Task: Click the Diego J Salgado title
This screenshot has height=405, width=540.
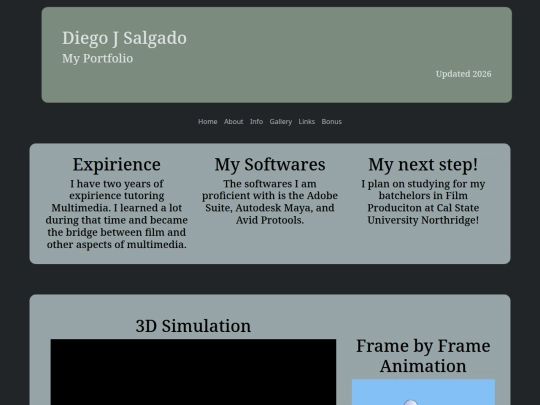Action: point(124,38)
